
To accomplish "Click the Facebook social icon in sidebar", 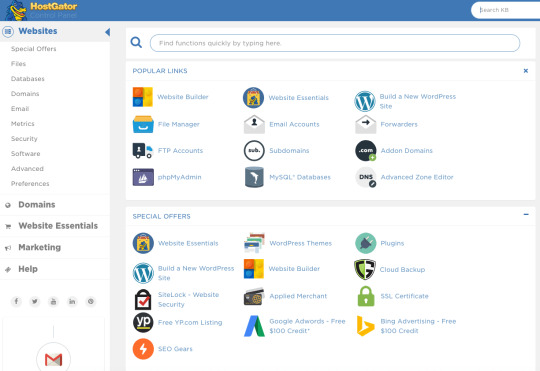I will pyautogui.click(x=16, y=301).
